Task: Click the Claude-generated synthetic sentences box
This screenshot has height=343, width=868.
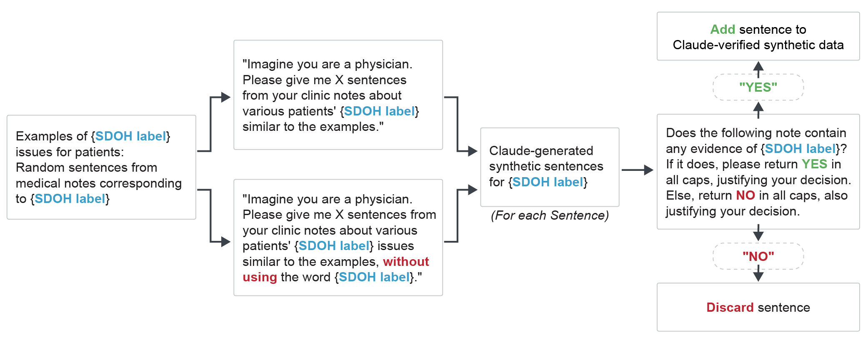Action: pyautogui.click(x=550, y=167)
